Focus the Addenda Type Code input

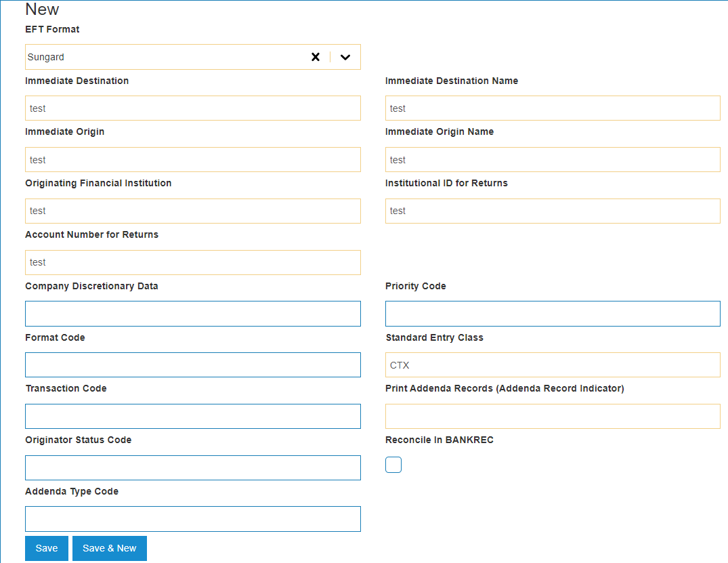click(x=193, y=519)
